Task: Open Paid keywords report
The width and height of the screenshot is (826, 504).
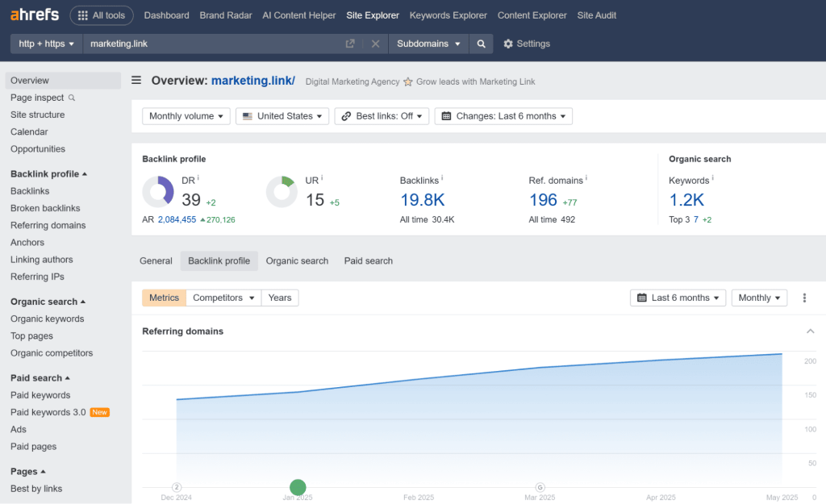Action: click(40, 395)
